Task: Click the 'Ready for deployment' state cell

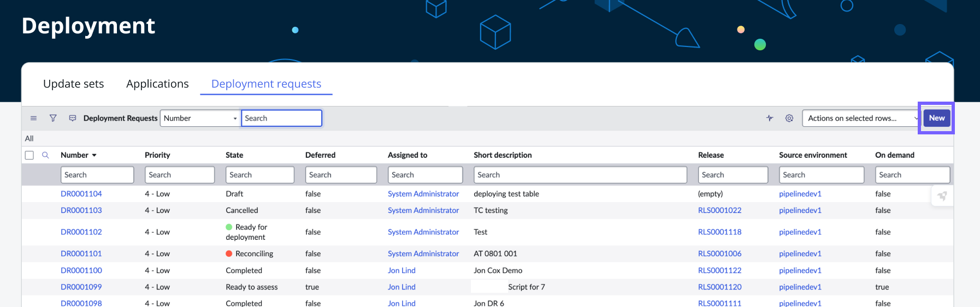Action: 246,232
